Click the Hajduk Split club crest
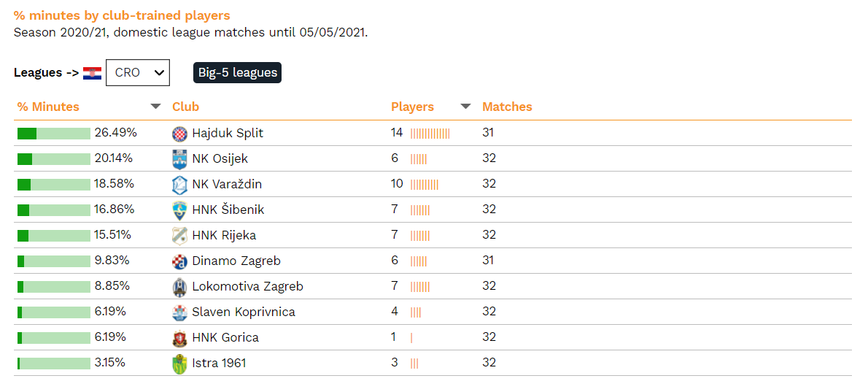The height and width of the screenshot is (392, 868). pyautogui.click(x=179, y=134)
